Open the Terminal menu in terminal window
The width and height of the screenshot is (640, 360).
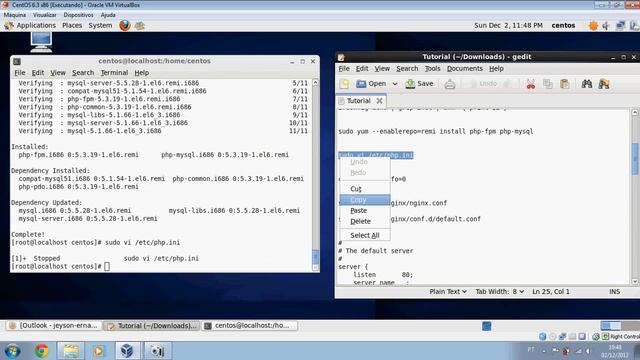click(114, 73)
